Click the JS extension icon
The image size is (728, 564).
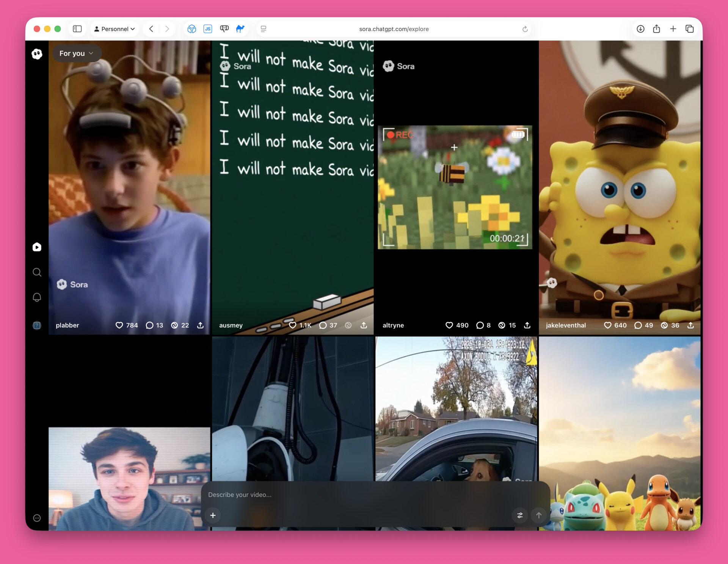click(x=208, y=29)
